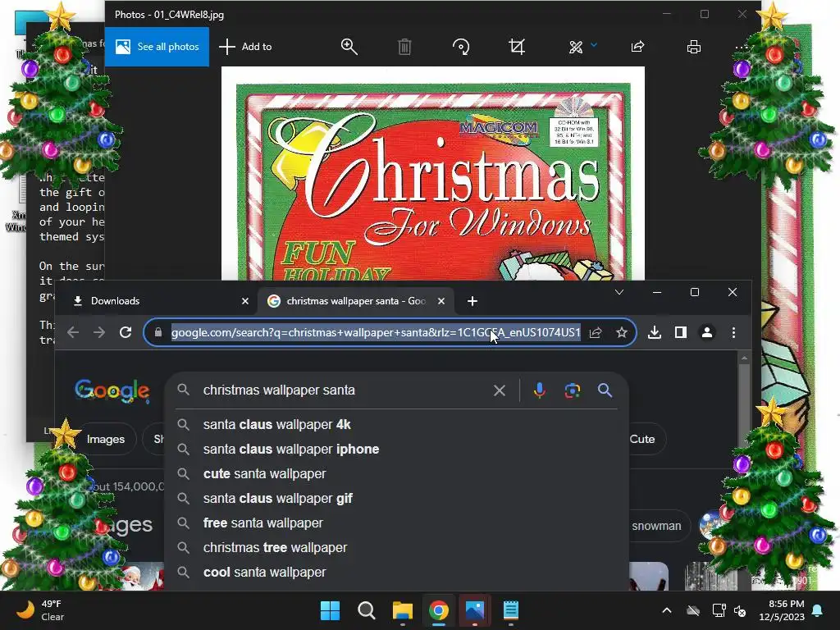Click See all photos in Photos app
Viewport: 840px width, 630px height.
(157, 47)
